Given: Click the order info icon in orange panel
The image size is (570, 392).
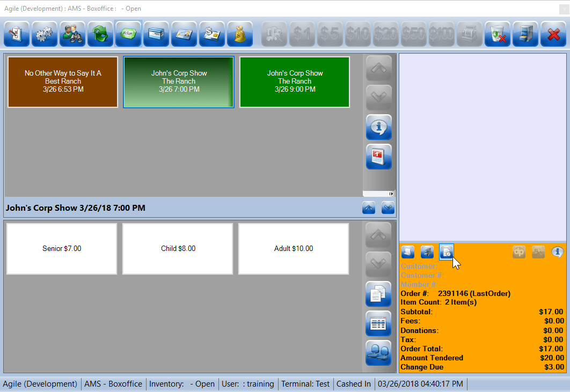Looking at the screenshot, I should (557, 252).
